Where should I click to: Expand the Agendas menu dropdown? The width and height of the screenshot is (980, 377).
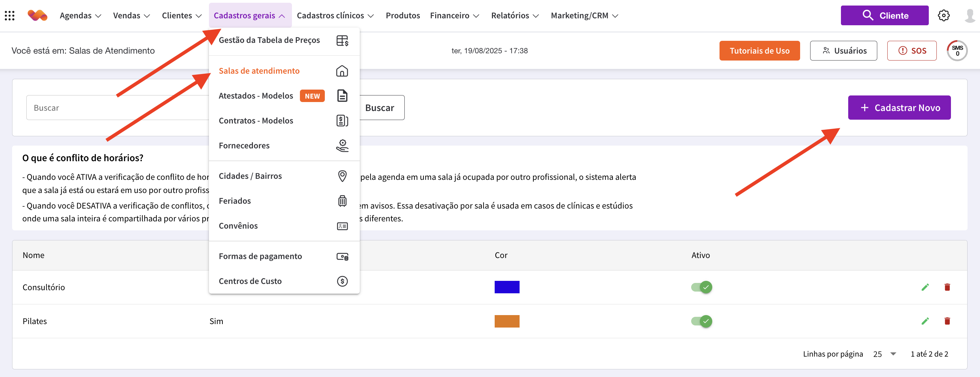coord(80,16)
